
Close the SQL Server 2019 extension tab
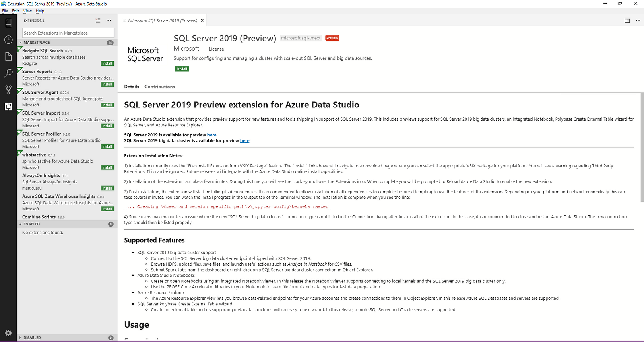202,21
